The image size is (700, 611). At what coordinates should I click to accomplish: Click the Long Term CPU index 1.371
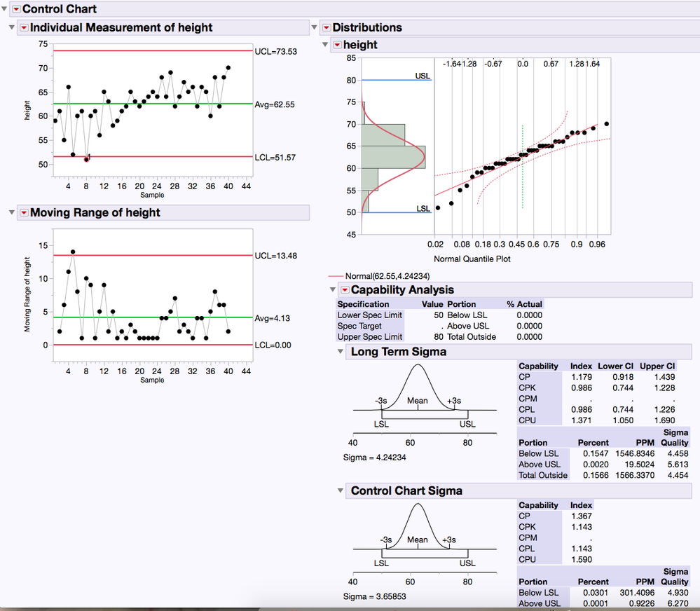coord(582,420)
